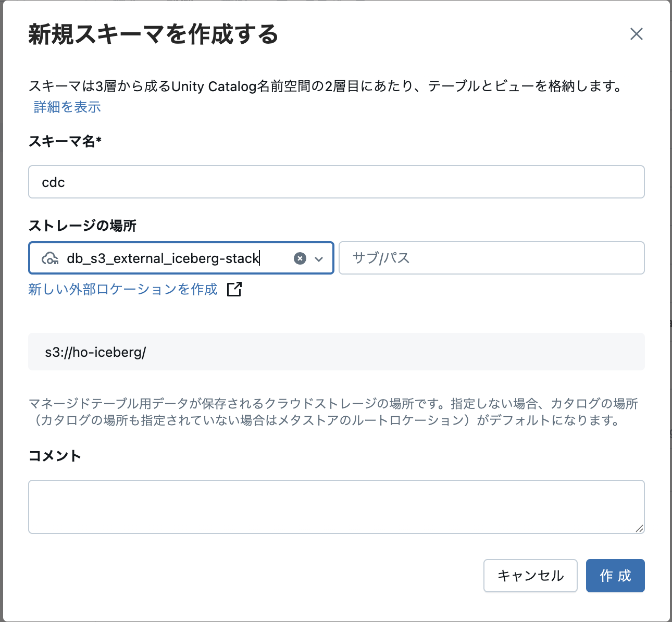
Task: Click the スキーマ名* label
Action: pos(65,141)
